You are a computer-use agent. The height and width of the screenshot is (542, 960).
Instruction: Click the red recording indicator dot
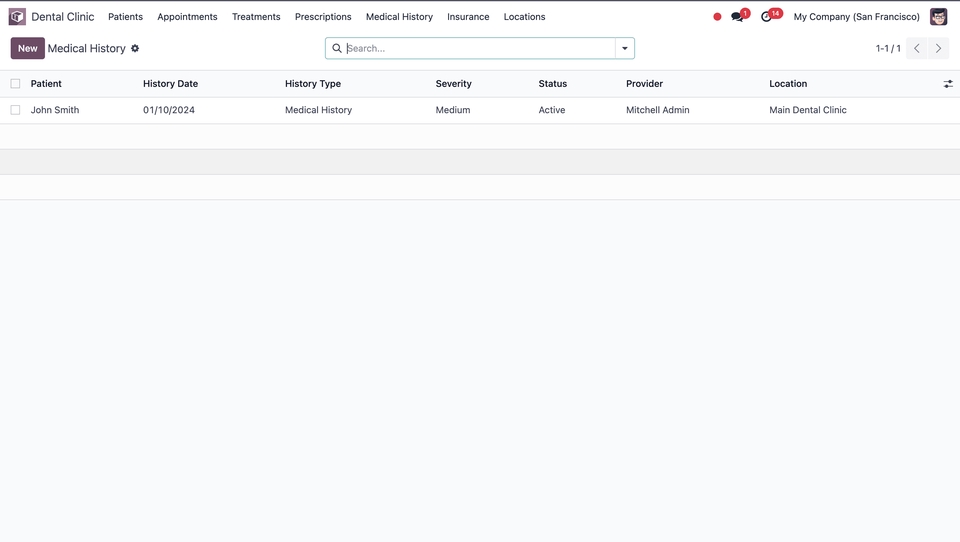pyautogui.click(x=717, y=17)
